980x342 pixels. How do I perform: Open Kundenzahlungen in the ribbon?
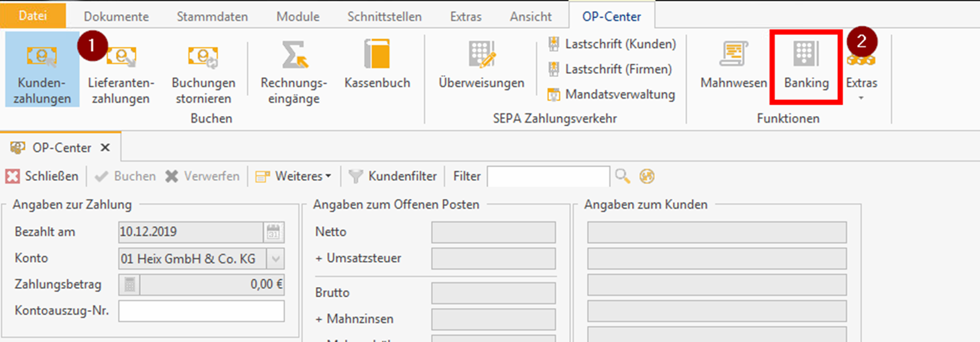[42, 69]
